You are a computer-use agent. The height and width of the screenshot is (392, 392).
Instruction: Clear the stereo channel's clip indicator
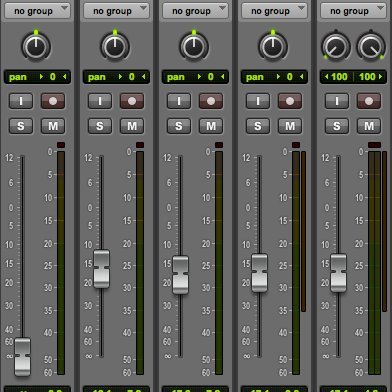[x=374, y=145]
